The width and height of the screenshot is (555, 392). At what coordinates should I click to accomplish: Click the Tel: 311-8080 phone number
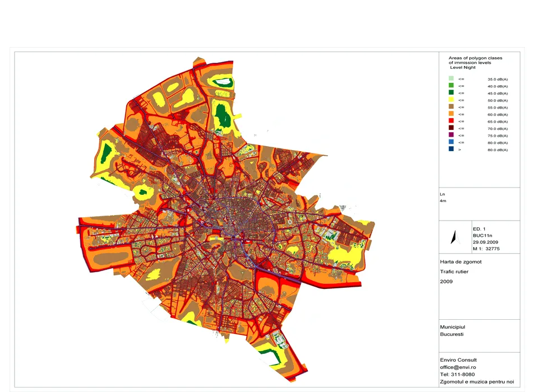pos(457,374)
